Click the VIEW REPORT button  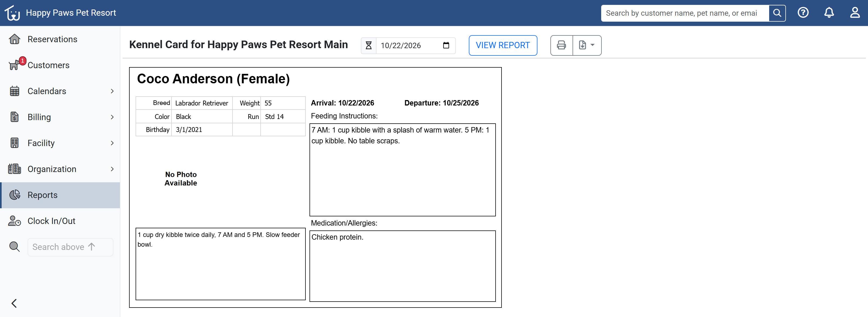coord(503,45)
